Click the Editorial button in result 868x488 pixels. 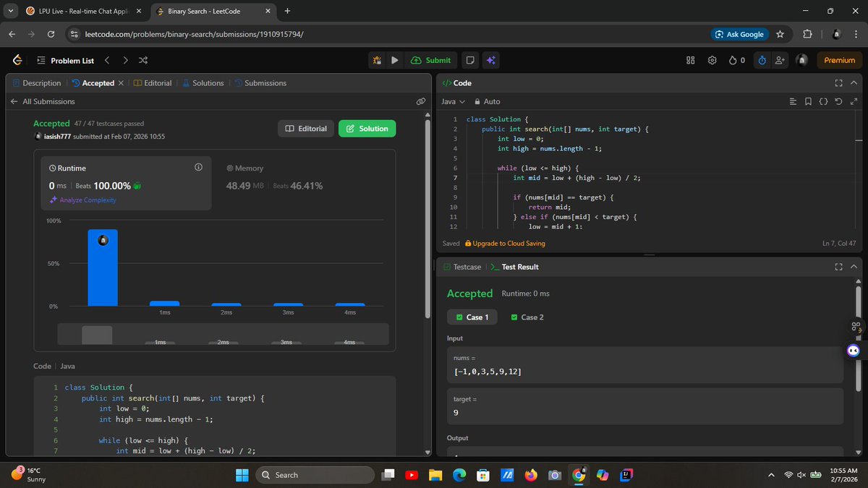click(306, 129)
